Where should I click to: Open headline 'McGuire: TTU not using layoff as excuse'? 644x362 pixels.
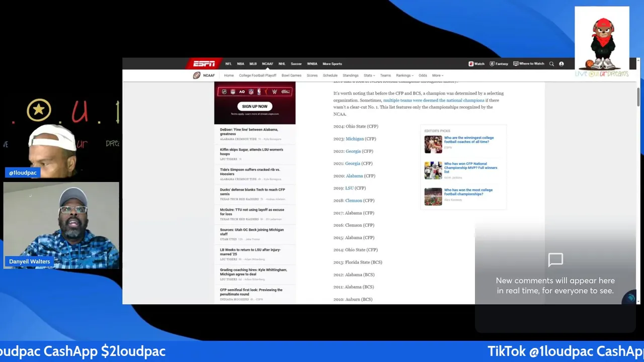(252, 212)
